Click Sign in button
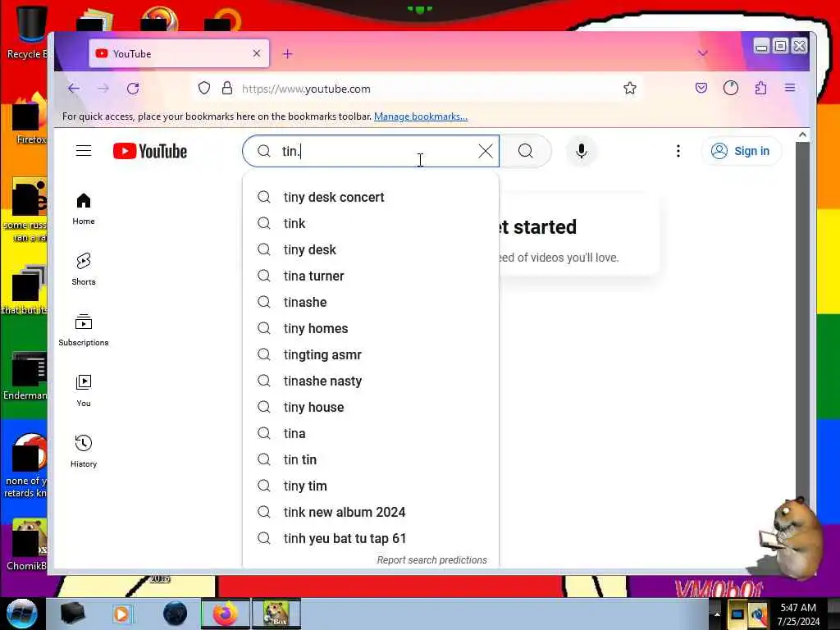 [742, 151]
